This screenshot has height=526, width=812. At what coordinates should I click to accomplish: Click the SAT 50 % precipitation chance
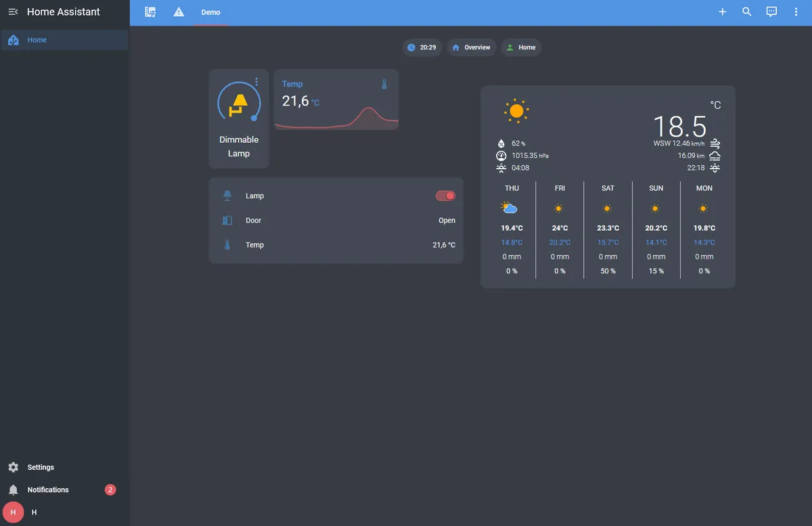click(608, 271)
